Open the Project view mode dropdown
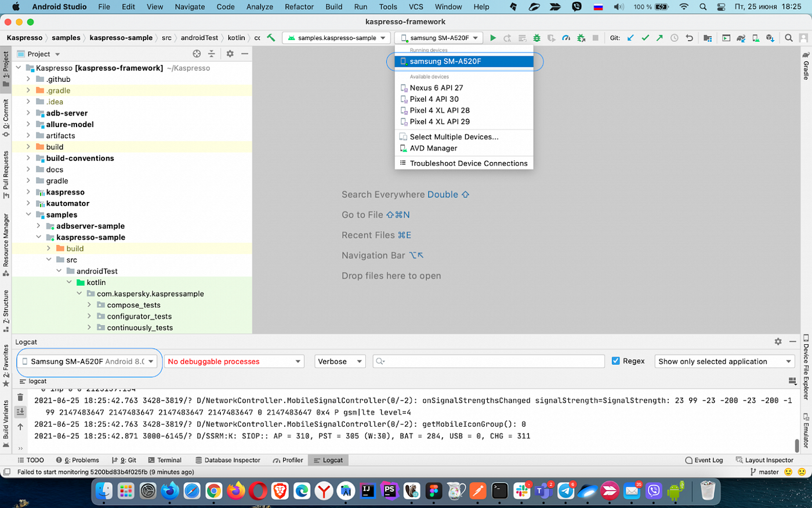 coord(39,53)
